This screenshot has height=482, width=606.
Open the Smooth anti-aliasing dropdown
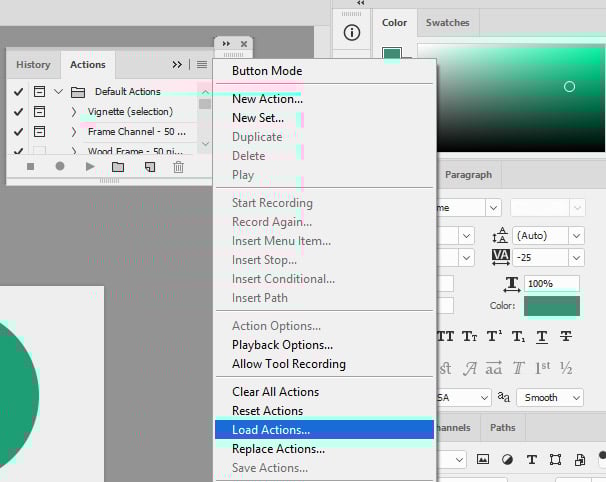pos(550,397)
